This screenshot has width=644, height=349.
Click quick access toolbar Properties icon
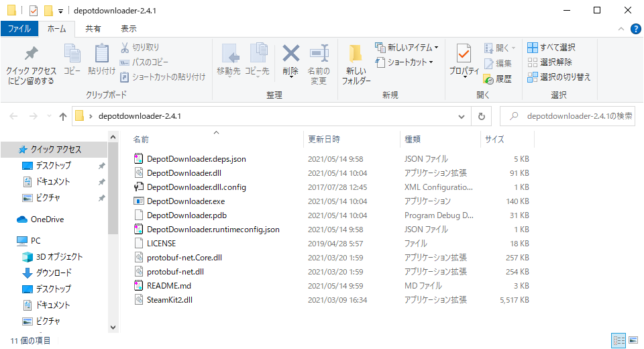coord(34,10)
